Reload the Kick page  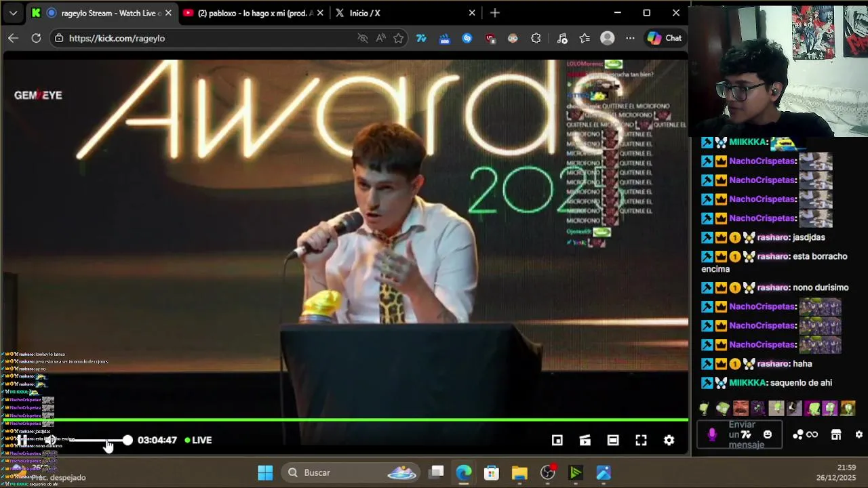36,38
